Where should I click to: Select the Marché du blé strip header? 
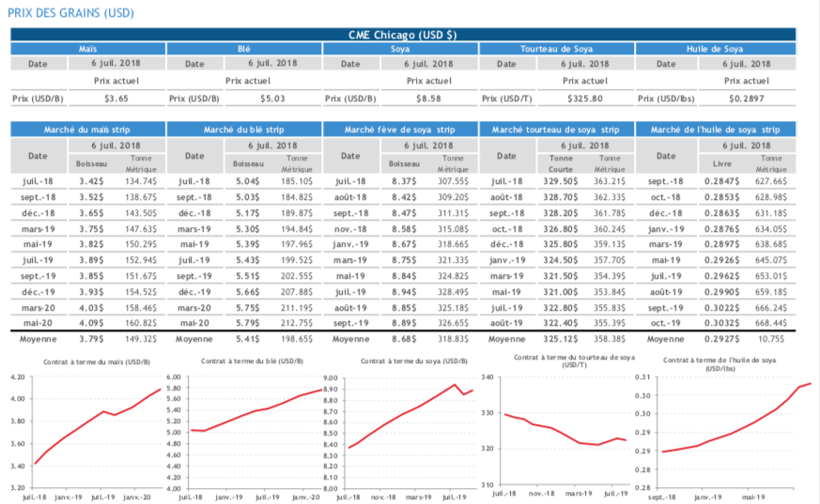point(243,129)
